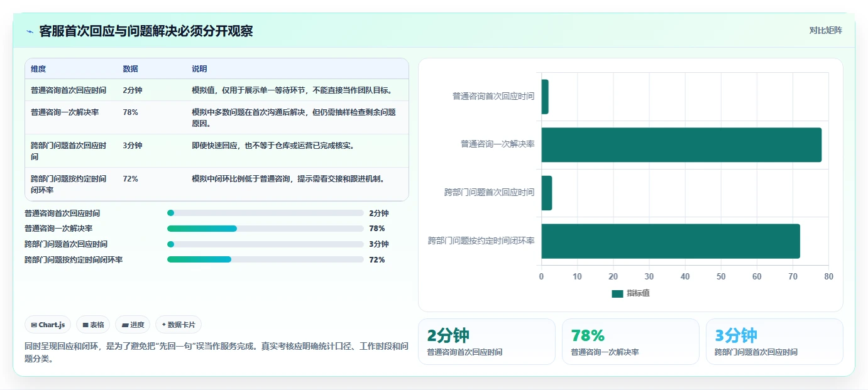
Task: Click the 78% value beside the progress bar
Action: 377,229
